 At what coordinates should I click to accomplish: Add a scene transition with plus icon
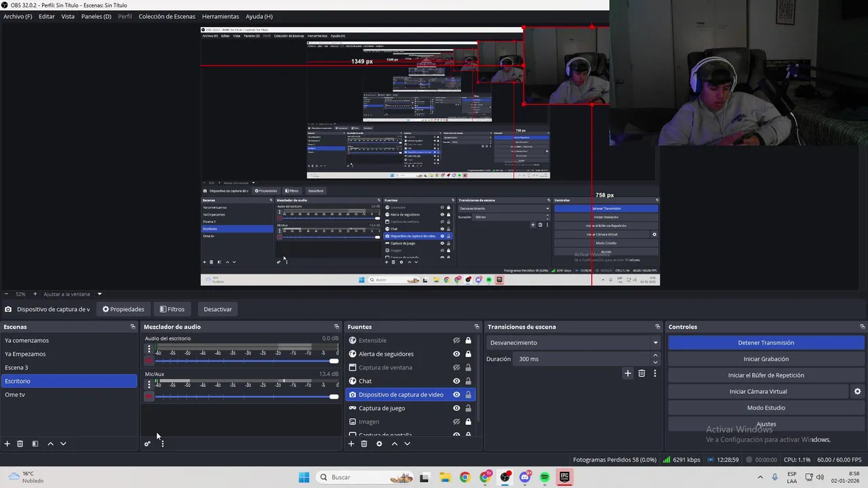click(x=628, y=373)
